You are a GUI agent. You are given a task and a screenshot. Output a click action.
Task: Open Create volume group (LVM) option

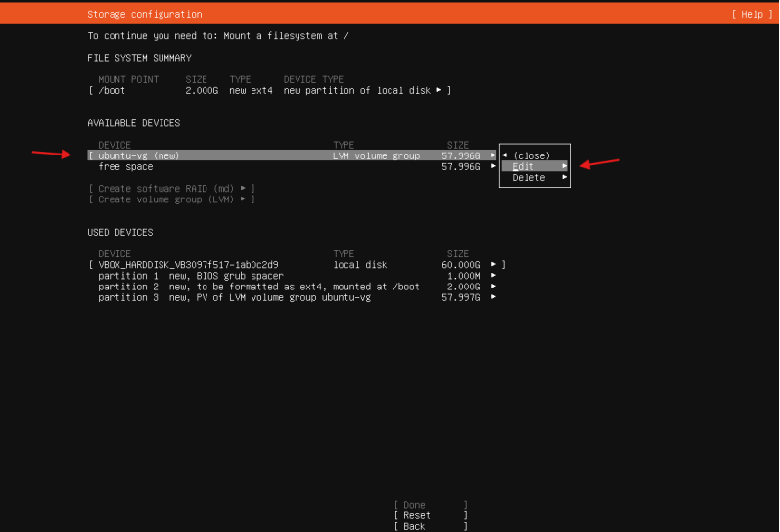tap(171, 199)
